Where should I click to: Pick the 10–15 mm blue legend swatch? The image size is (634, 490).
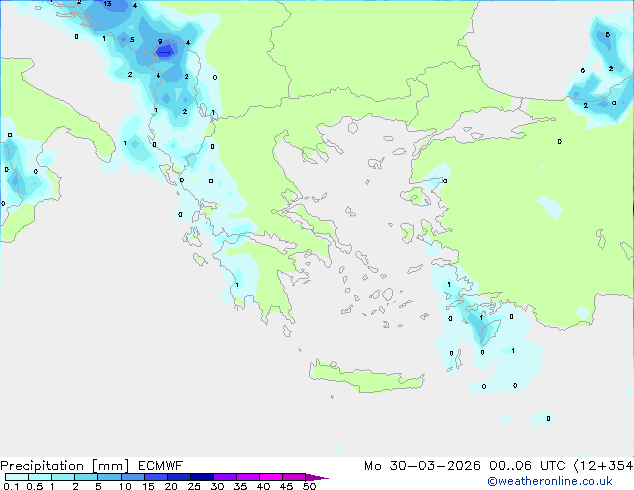coord(132,477)
